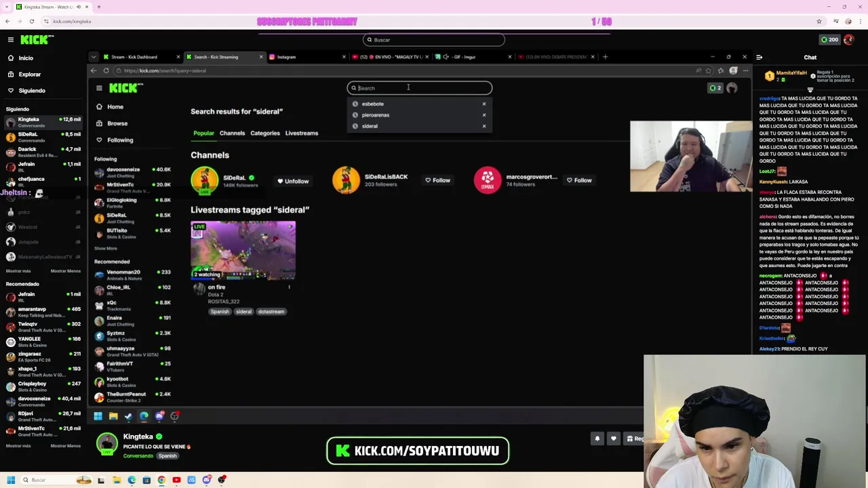Click Follow next to SiDeRaLisBACK
This screenshot has height=488, width=868.
point(437,180)
